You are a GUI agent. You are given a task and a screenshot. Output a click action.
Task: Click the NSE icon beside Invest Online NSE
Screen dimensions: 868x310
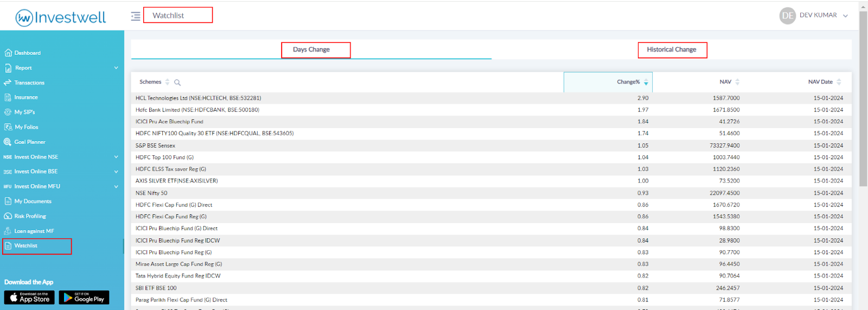point(8,157)
